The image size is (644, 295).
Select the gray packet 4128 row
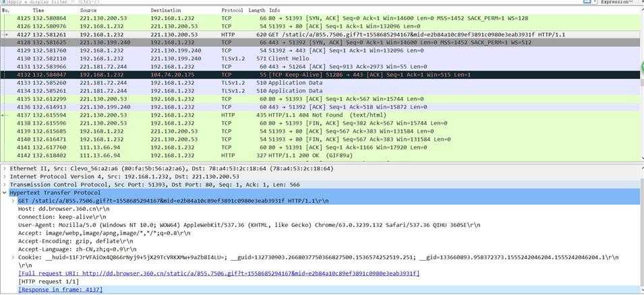click(320, 42)
